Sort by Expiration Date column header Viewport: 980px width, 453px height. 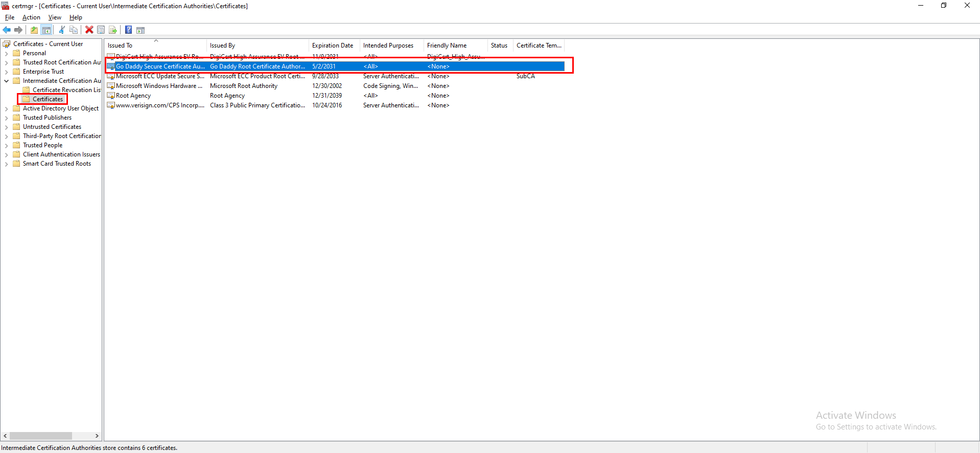click(x=334, y=46)
